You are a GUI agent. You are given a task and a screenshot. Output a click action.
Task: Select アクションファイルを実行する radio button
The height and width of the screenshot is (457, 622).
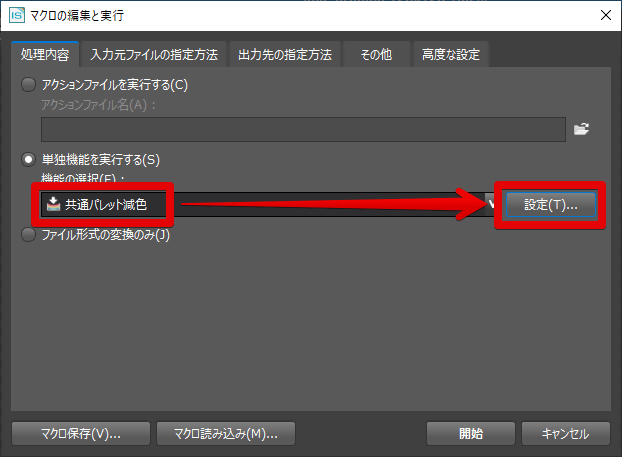(28, 84)
